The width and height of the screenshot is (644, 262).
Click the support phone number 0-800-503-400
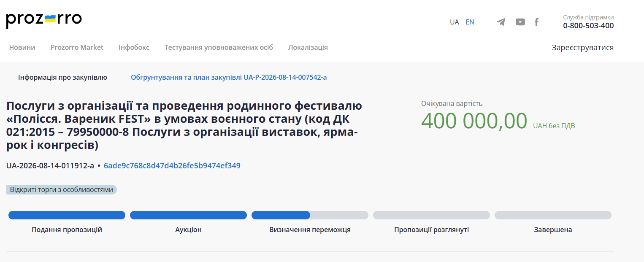click(x=588, y=26)
